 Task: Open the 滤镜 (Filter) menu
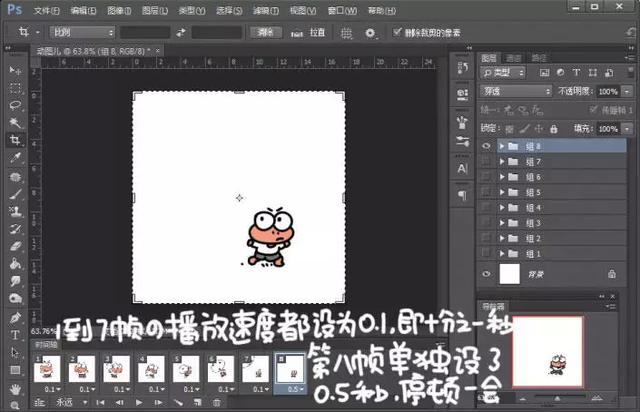(266, 11)
